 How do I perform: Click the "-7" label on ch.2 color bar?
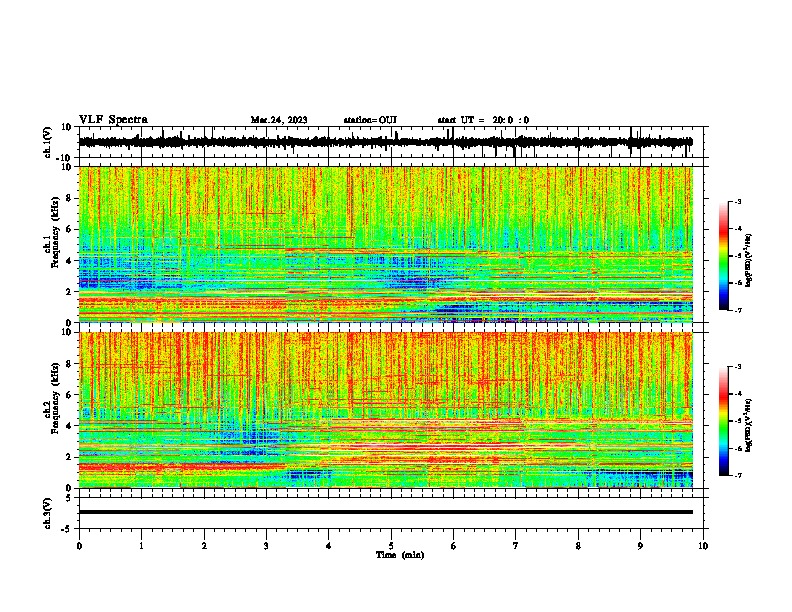[738, 476]
